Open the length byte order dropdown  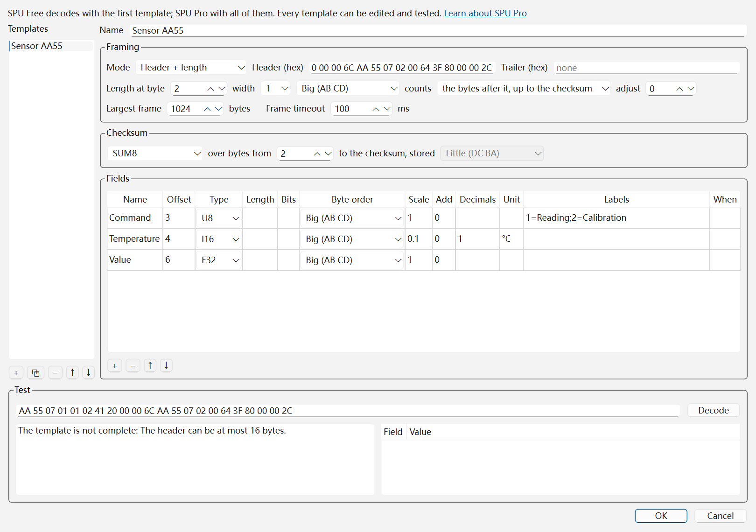[x=348, y=89]
